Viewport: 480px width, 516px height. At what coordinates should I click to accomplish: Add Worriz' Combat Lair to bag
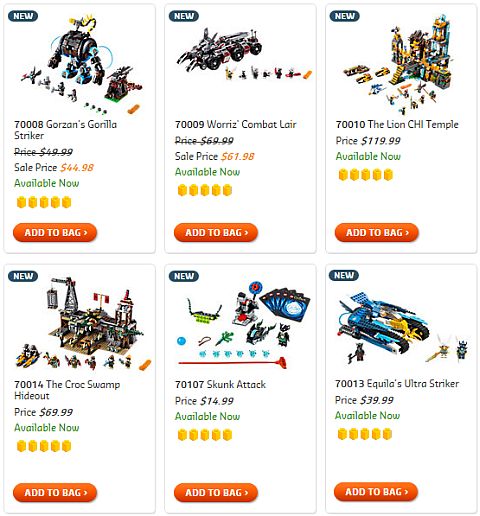tap(216, 232)
